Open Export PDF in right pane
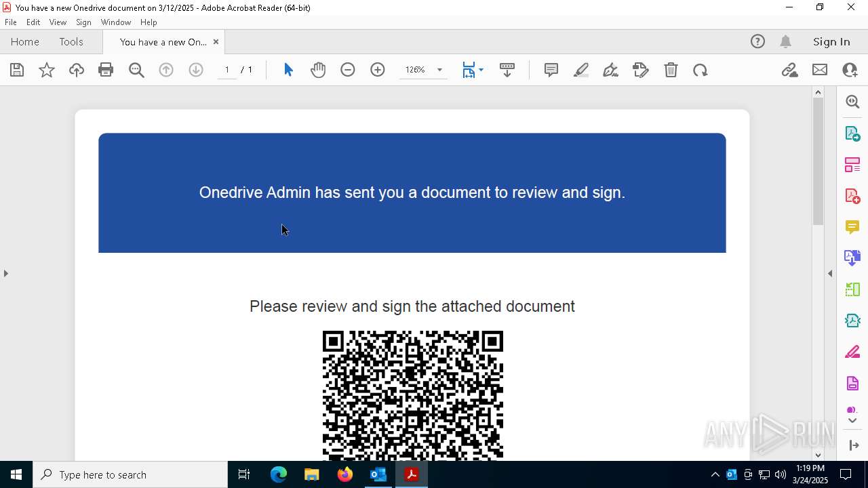Viewport: 868px width, 488px height. click(852, 133)
